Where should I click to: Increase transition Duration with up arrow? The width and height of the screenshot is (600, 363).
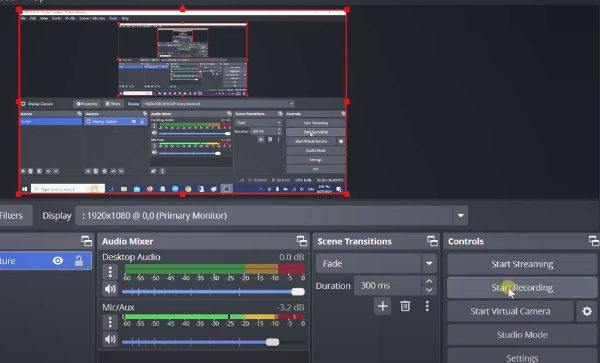tap(429, 281)
